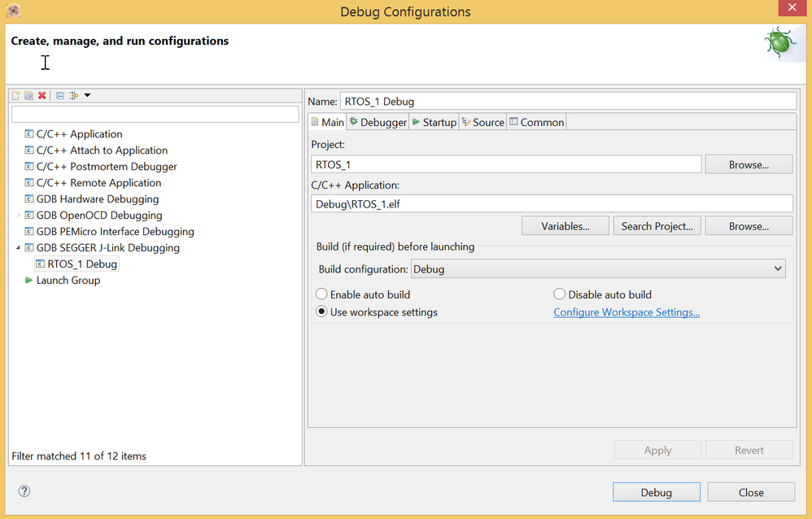The image size is (812, 519).
Task: Click the filter launch configurations icon
Action: pyautogui.click(x=74, y=95)
